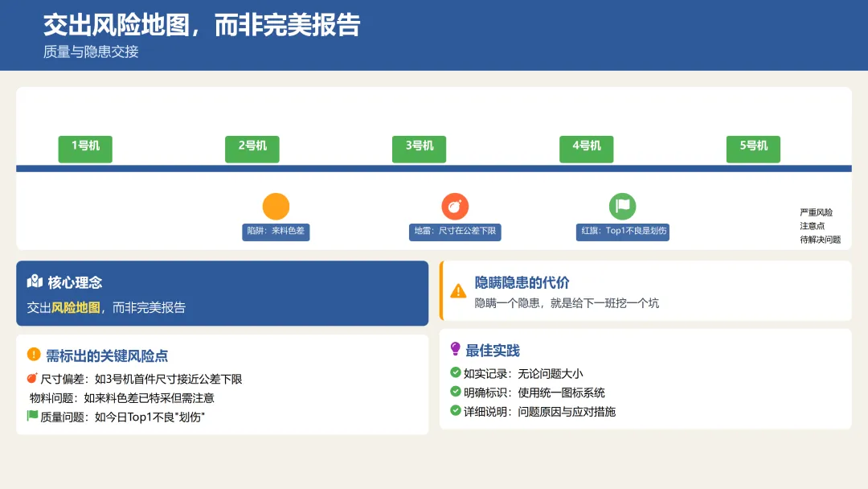Click the text 详细说明：问题原因与应对措施
This screenshot has width=868, height=489.
[540, 412]
